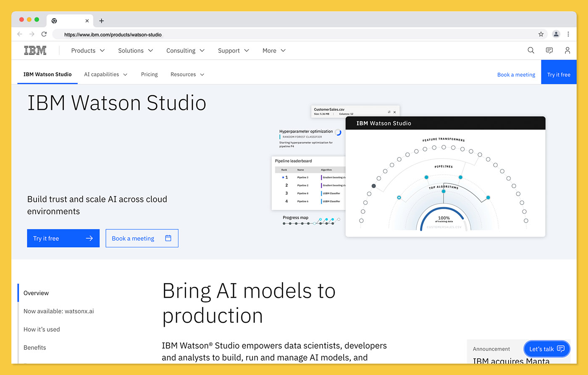Click the 100% training data gauge

click(444, 218)
